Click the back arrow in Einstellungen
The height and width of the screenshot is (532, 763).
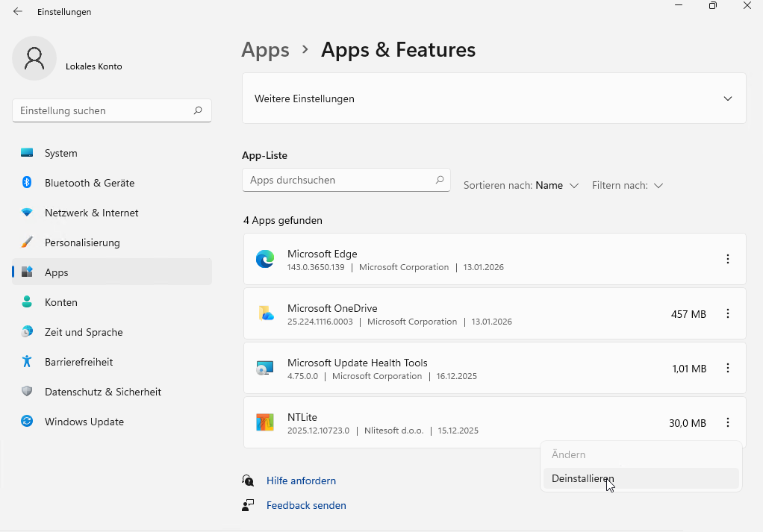click(x=18, y=11)
